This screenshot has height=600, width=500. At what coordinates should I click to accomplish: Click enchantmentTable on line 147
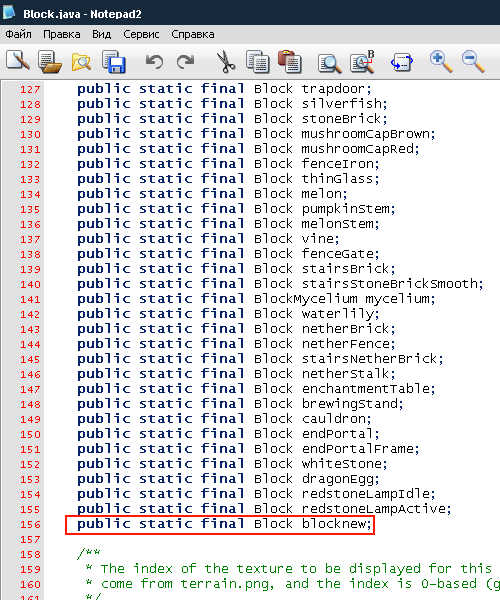pos(366,389)
